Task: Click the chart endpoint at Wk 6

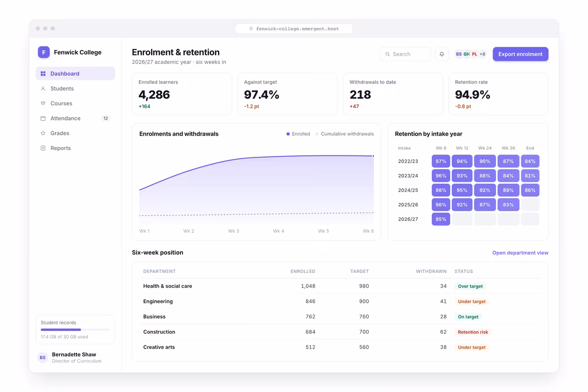Action: [373, 156]
